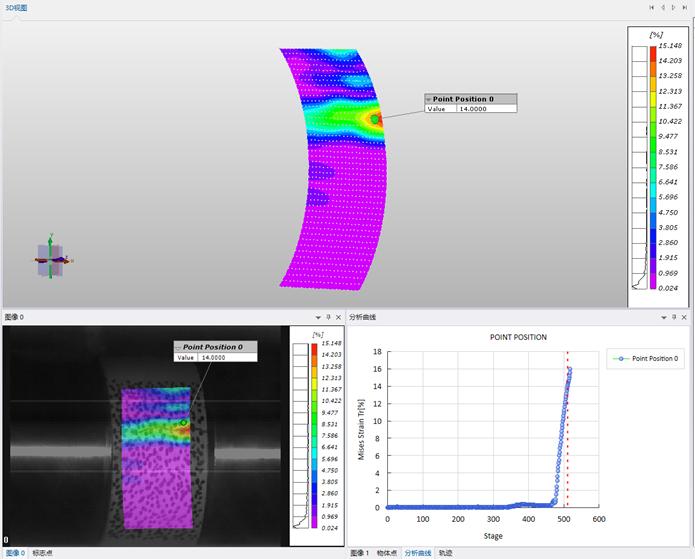
Task: Jump to last stage navigation arrow
Action: [x=685, y=7]
